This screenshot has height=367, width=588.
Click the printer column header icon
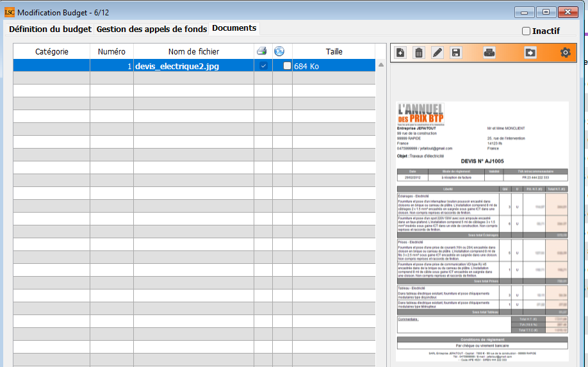tap(262, 51)
